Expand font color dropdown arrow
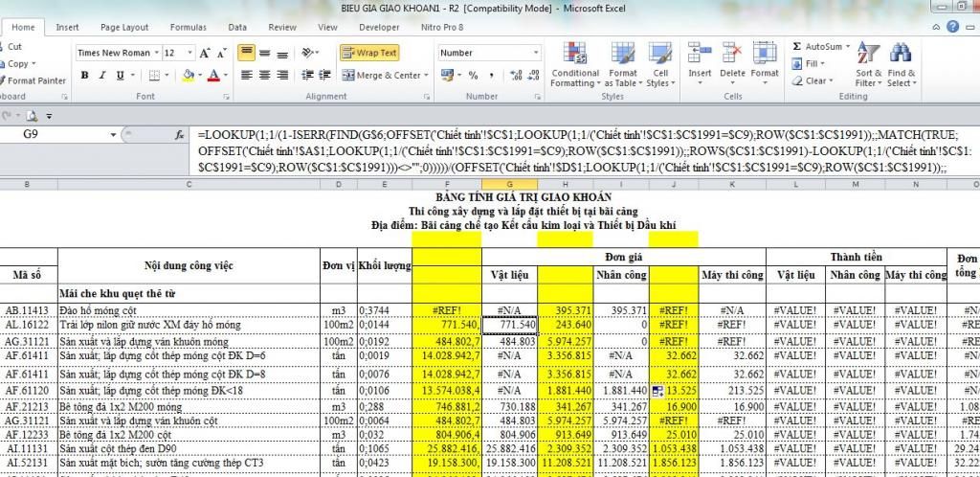Viewport: 980px width, 477px height. (x=226, y=75)
